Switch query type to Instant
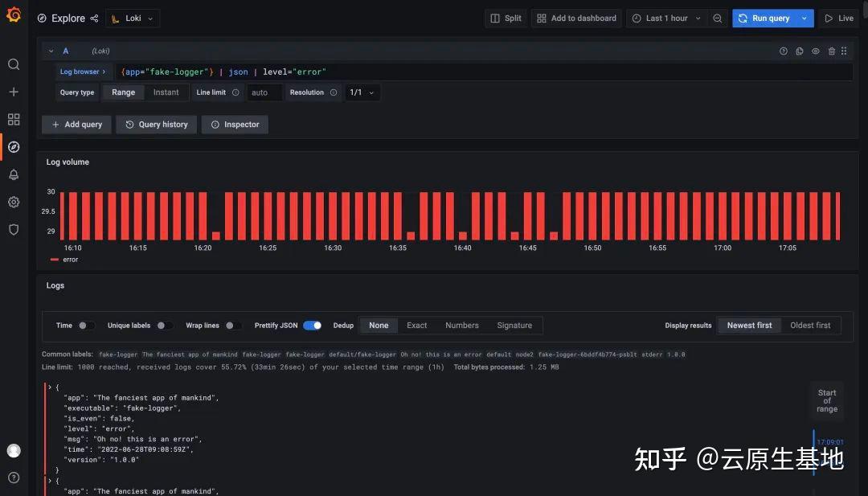The image size is (868, 496). coord(166,92)
